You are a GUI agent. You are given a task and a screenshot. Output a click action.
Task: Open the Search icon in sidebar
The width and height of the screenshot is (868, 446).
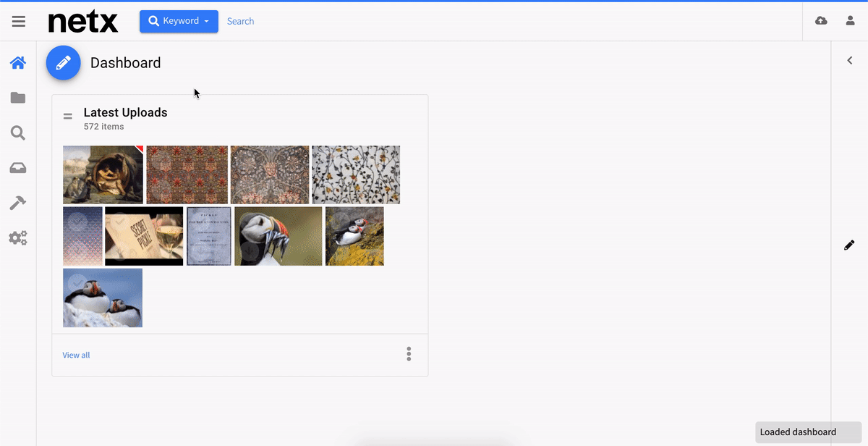tap(18, 133)
